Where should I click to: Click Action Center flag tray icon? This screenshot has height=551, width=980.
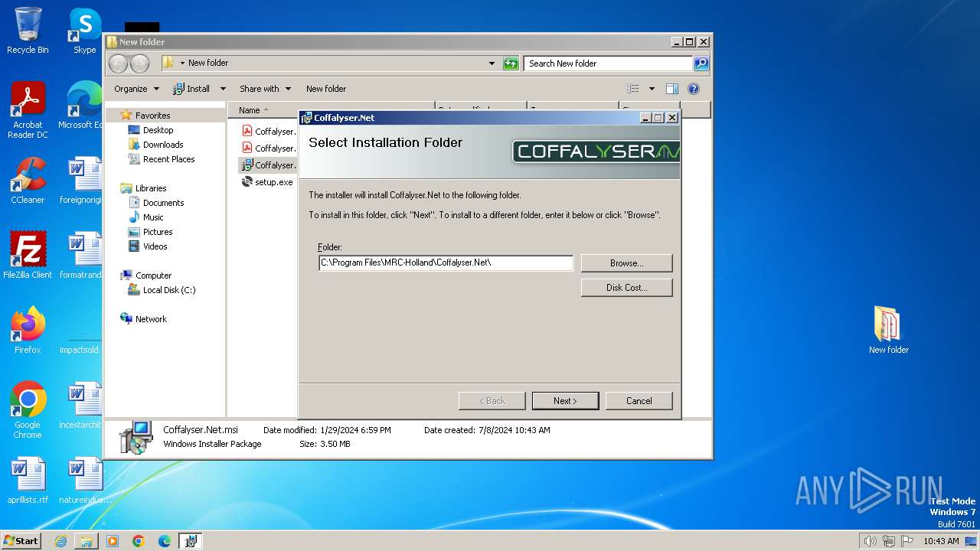coord(906,541)
